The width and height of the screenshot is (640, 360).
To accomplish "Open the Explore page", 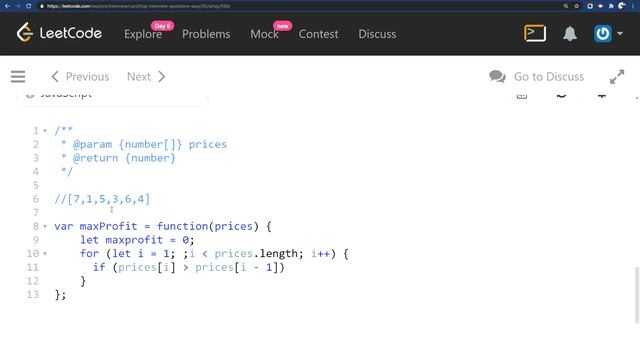I will 143,34.
